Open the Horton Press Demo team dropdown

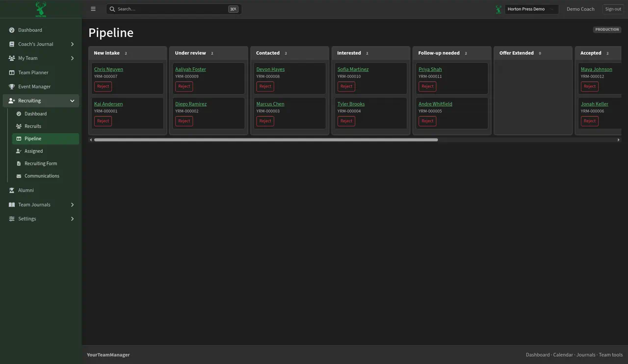click(x=531, y=9)
